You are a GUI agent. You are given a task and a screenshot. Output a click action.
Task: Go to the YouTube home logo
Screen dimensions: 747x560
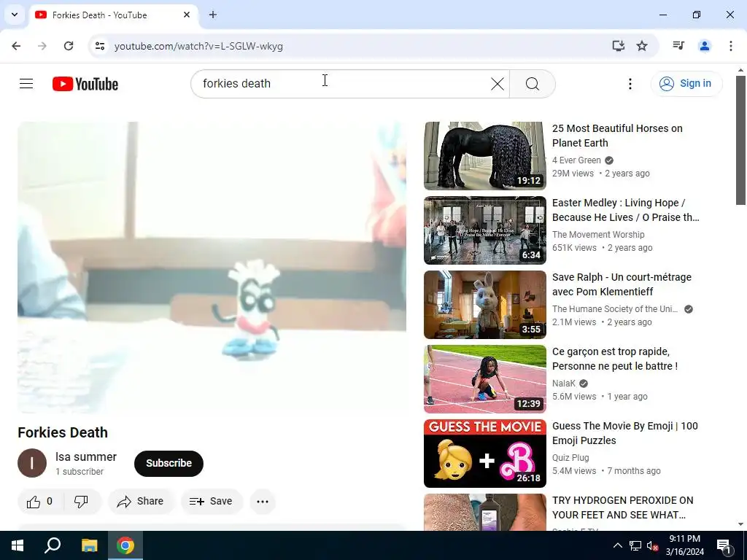click(x=85, y=84)
